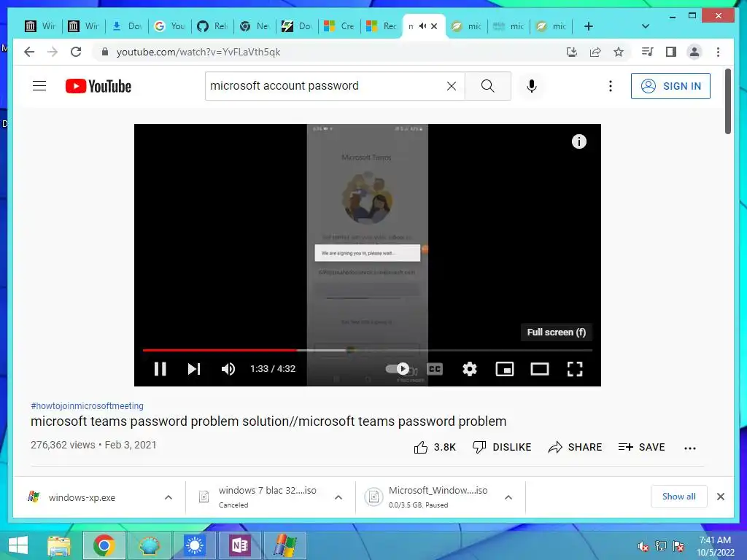This screenshot has height=560, width=747.
Task: Pause the YouTube video
Action: [x=160, y=369]
